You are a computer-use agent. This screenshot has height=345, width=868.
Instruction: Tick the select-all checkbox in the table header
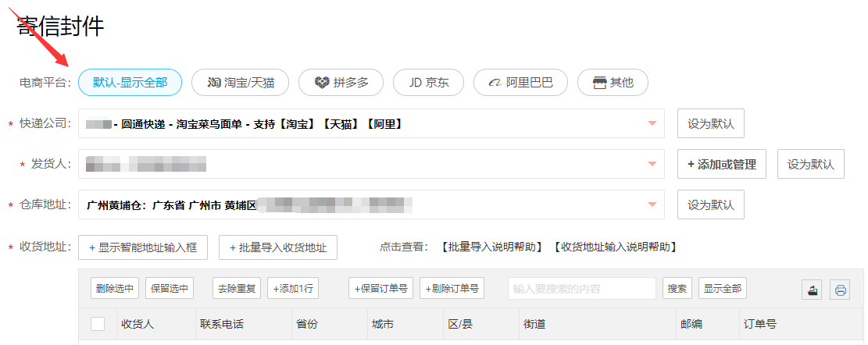(x=98, y=324)
